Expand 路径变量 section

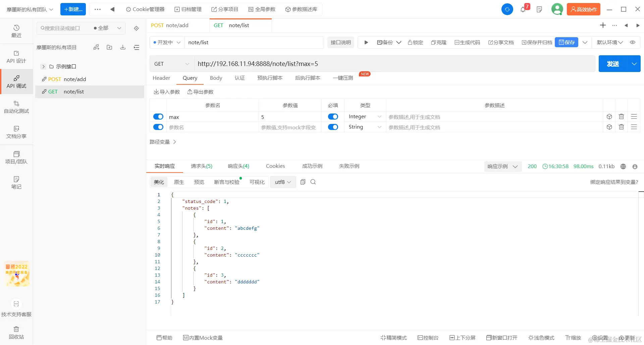tap(163, 142)
